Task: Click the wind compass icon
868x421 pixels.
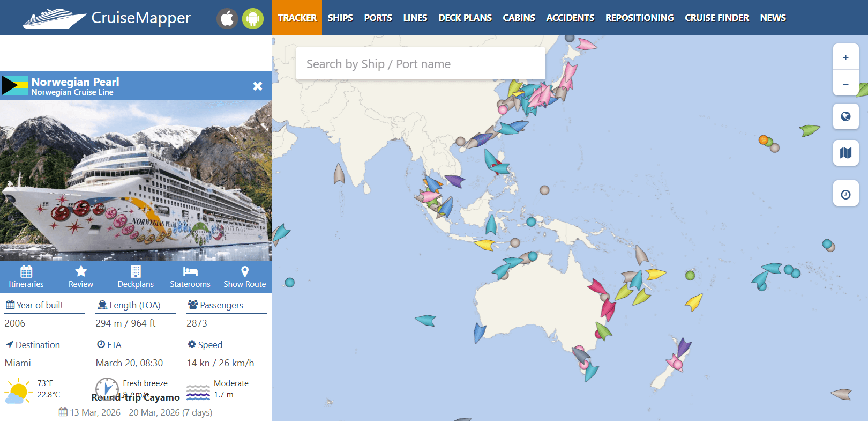Action: (x=107, y=389)
